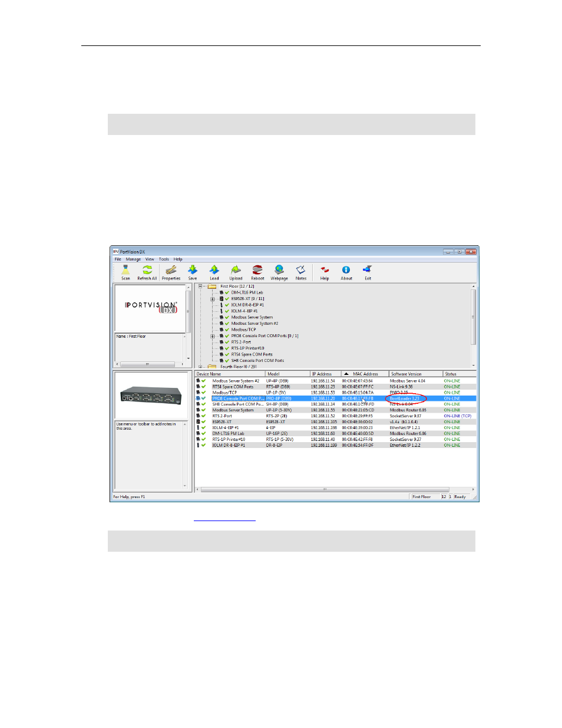The image size is (562, 728).
Task: Sort by Model column header
Action: [288, 374]
